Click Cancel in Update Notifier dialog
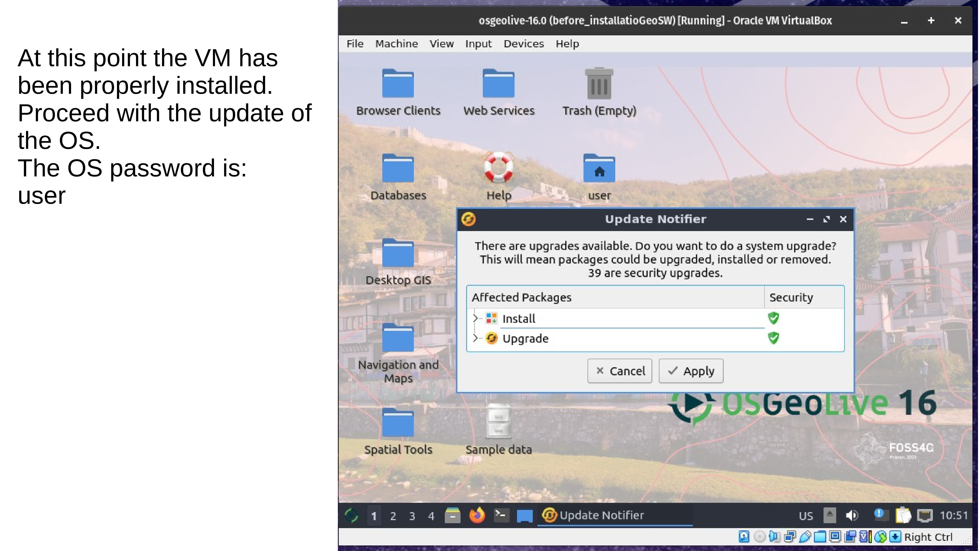The image size is (980, 551). coord(619,371)
